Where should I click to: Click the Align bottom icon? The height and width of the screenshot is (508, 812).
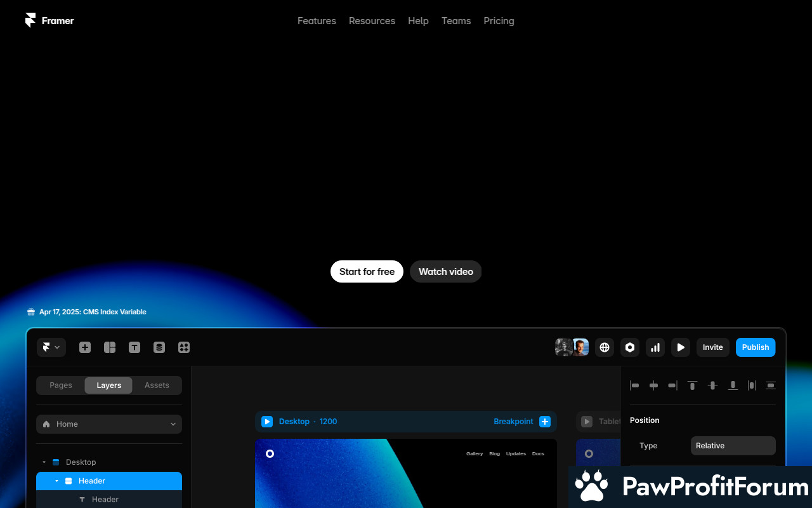coord(733,385)
